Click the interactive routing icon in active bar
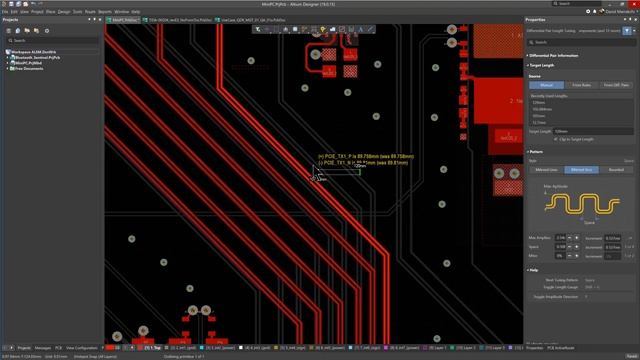 (x=304, y=29)
